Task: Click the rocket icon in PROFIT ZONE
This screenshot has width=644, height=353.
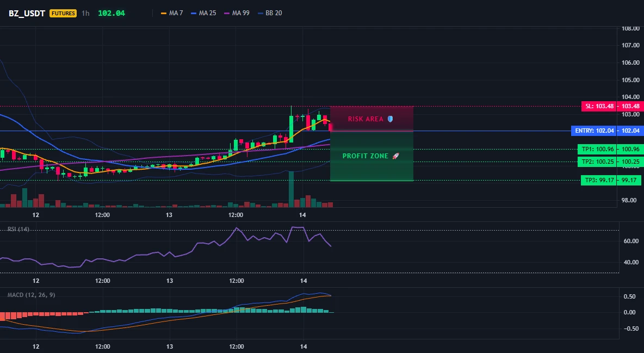Action: (x=395, y=156)
